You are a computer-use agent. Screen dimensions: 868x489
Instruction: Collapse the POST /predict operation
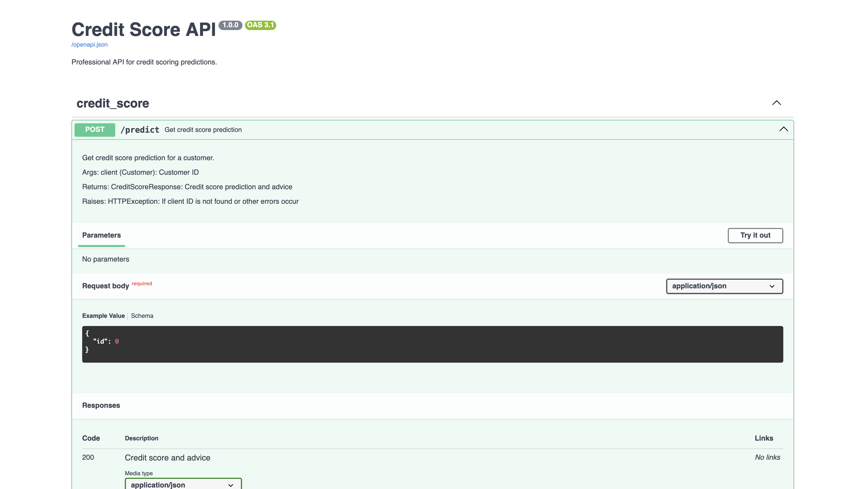coord(783,129)
